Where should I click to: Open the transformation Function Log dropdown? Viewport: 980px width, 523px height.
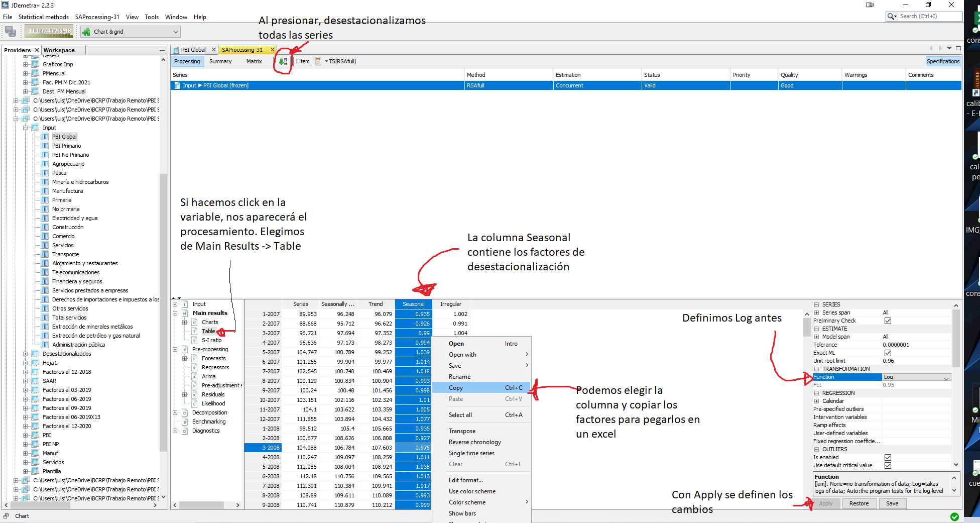[x=946, y=377]
